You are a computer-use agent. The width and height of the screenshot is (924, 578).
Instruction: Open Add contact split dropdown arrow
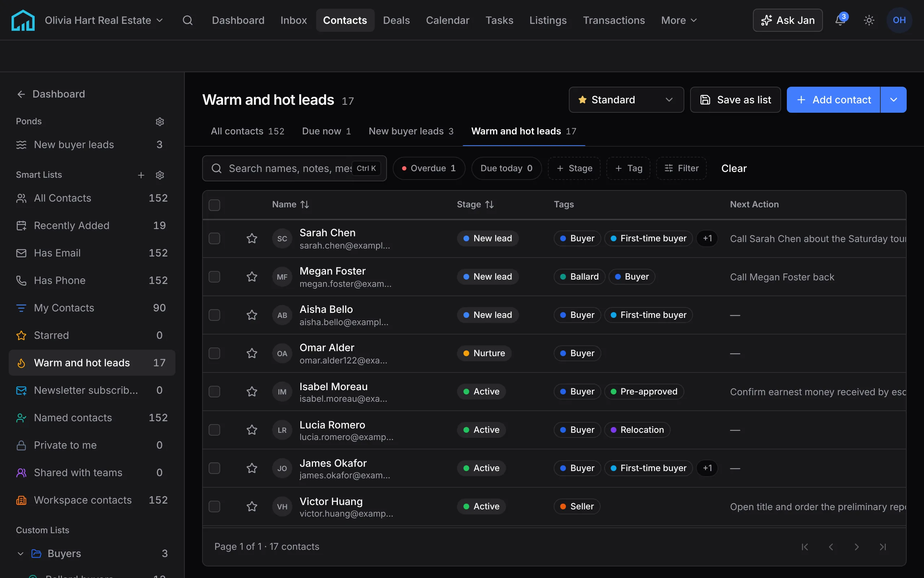[x=893, y=100]
